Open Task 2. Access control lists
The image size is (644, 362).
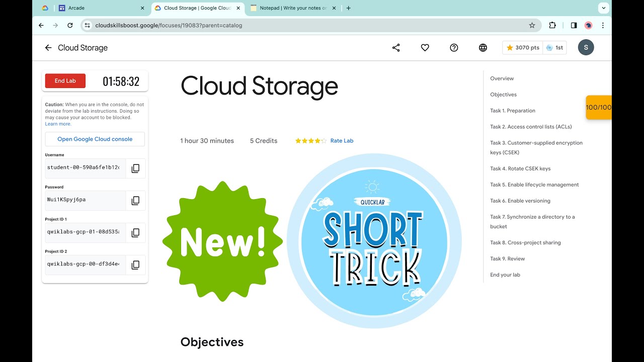click(x=531, y=127)
